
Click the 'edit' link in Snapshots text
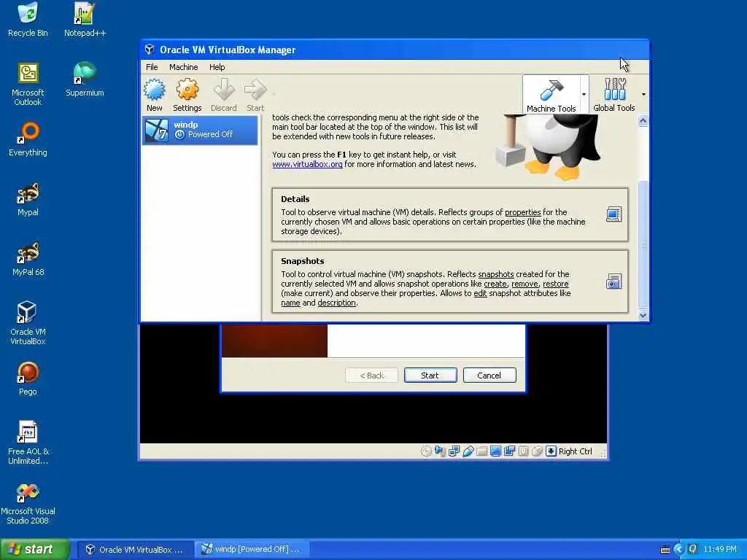click(480, 293)
